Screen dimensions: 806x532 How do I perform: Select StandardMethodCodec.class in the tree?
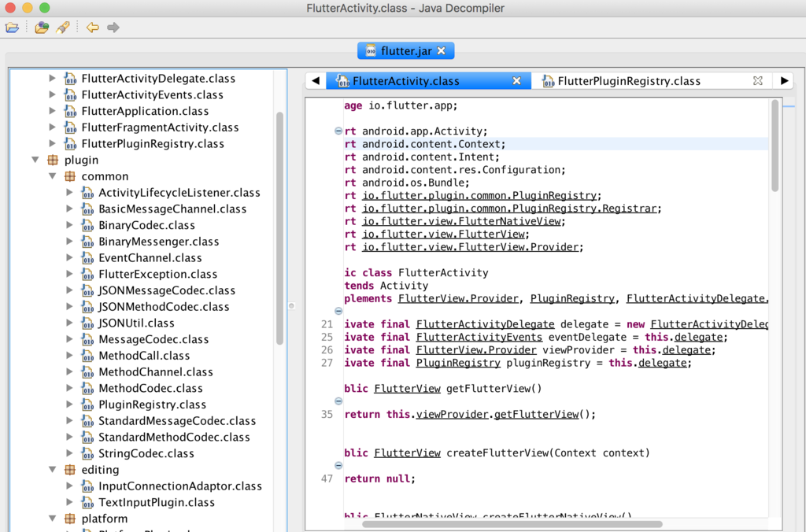click(174, 437)
